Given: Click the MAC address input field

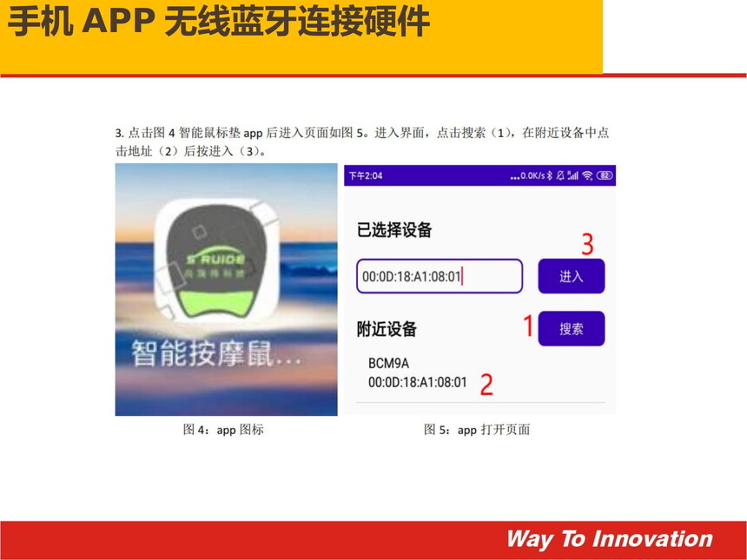Looking at the screenshot, I should coord(440,276).
